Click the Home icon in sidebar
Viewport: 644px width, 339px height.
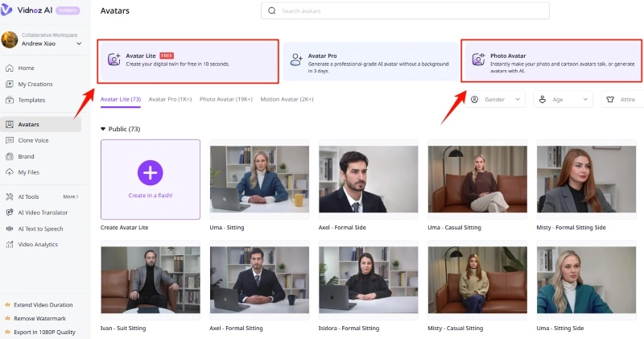pos(10,68)
